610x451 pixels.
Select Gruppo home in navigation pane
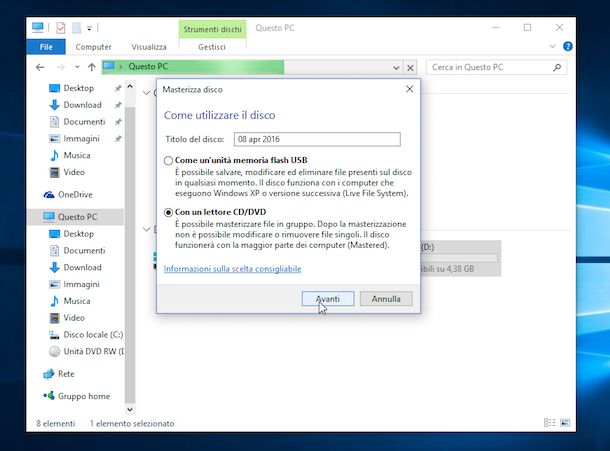point(84,396)
